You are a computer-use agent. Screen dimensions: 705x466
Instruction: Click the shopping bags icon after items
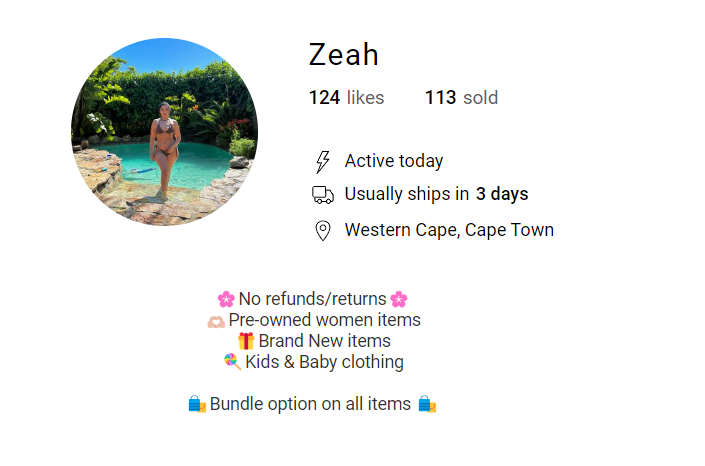coord(427,404)
